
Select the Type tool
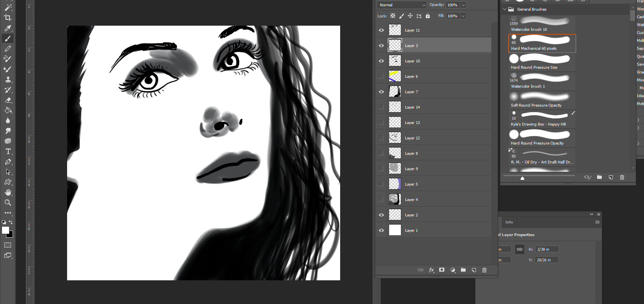pyautogui.click(x=7, y=152)
